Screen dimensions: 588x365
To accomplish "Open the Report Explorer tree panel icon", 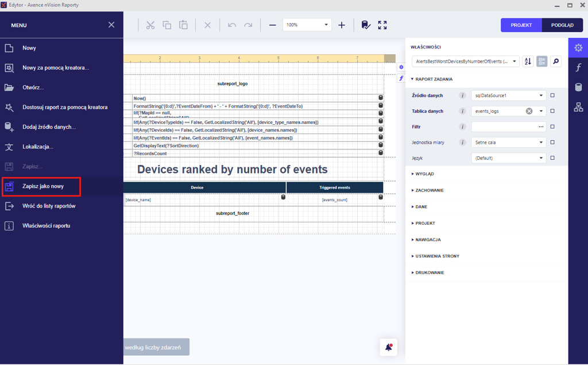I will point(578,107).
